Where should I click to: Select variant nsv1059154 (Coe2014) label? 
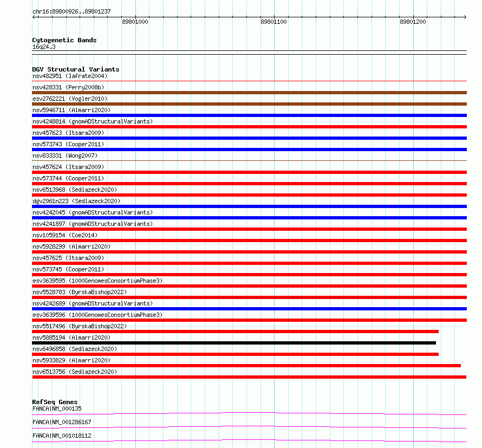[x=65, y=235]
